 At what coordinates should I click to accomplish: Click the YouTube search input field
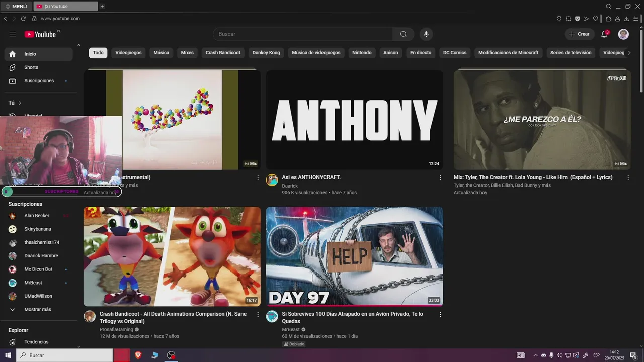click(x=303, y=34)
